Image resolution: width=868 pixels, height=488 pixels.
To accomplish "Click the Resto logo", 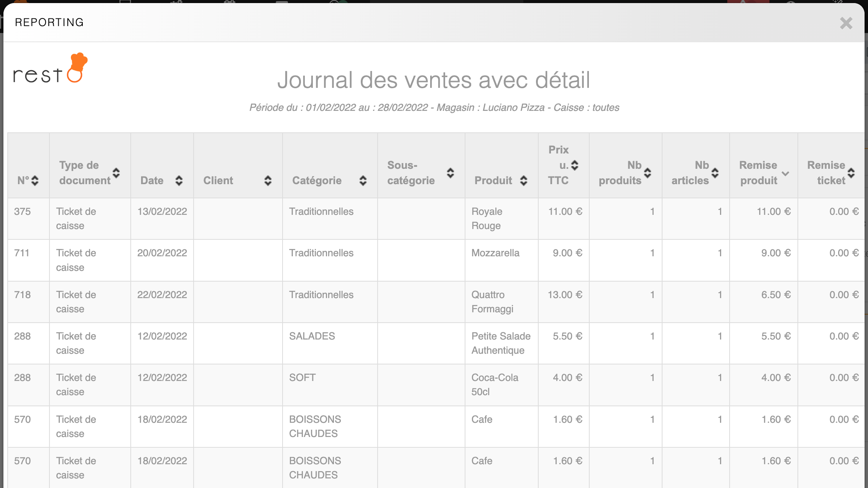I will point(50,69).
